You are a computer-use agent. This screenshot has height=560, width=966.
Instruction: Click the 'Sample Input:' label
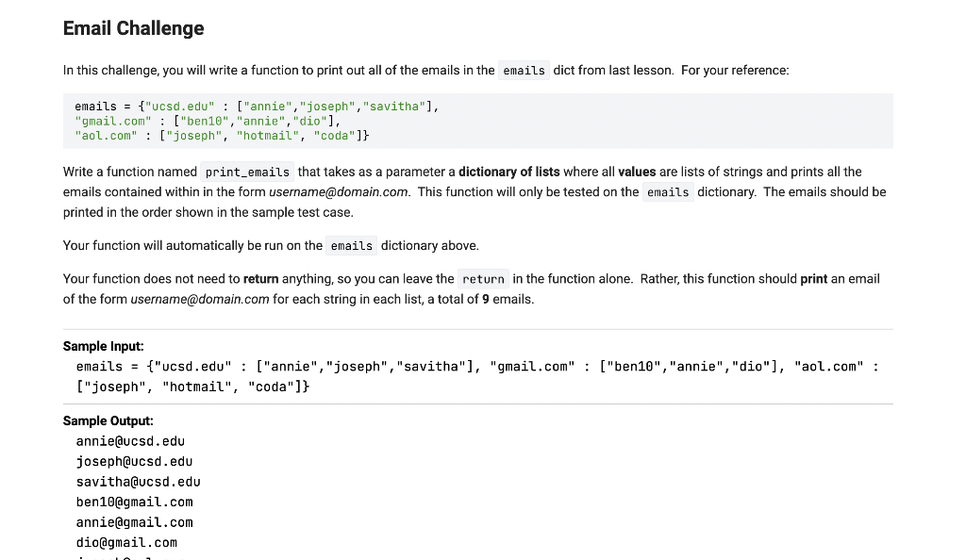[103, 346]
